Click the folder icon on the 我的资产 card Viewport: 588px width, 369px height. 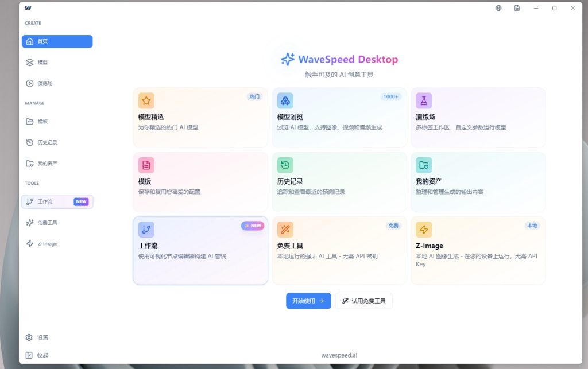click(x=424, y=165)
